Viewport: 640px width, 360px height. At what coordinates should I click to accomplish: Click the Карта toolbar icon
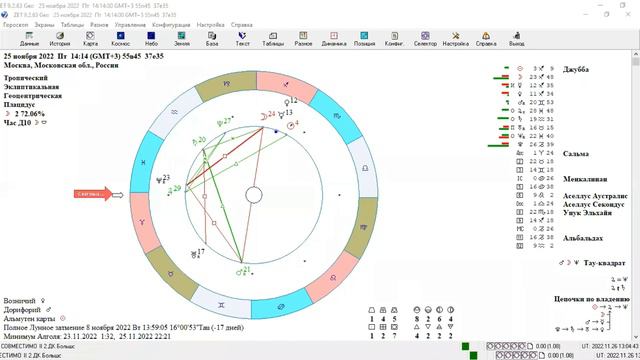pos(90,39)
